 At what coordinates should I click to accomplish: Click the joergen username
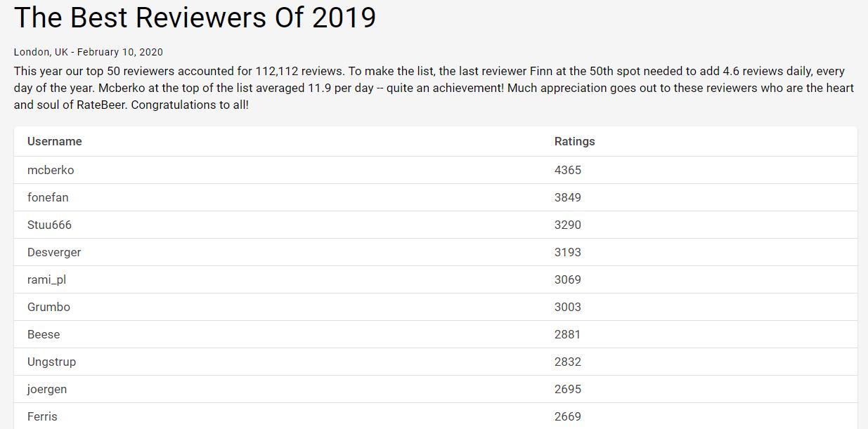tap(47, 389)
